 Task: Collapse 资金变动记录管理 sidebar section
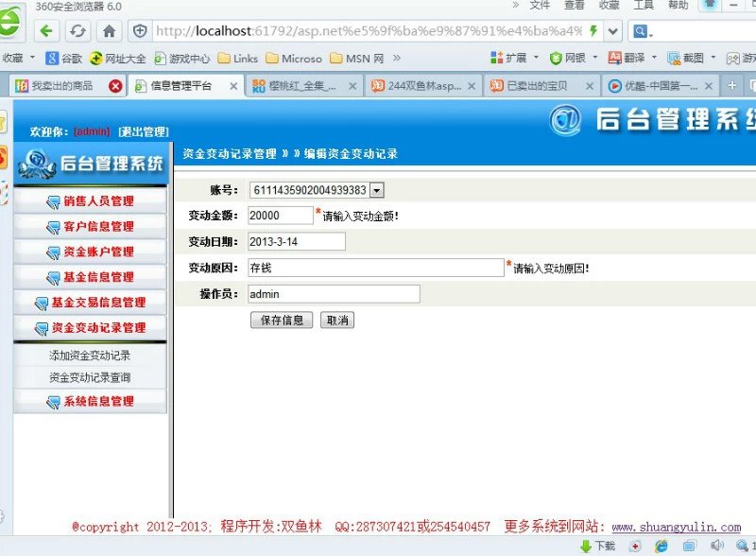click(90, 328)
